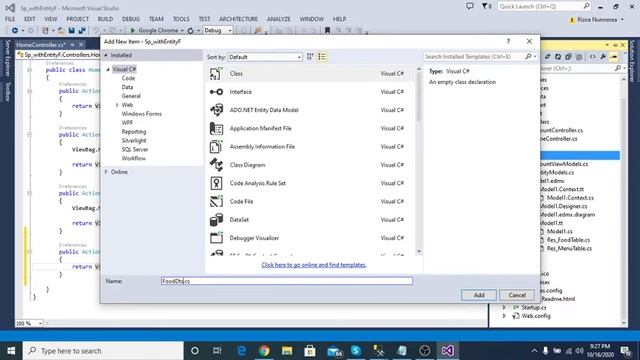Collapse the Installed section
This screenshot has height=360, width=640.
pyautogui.click(x=106, y=55)
